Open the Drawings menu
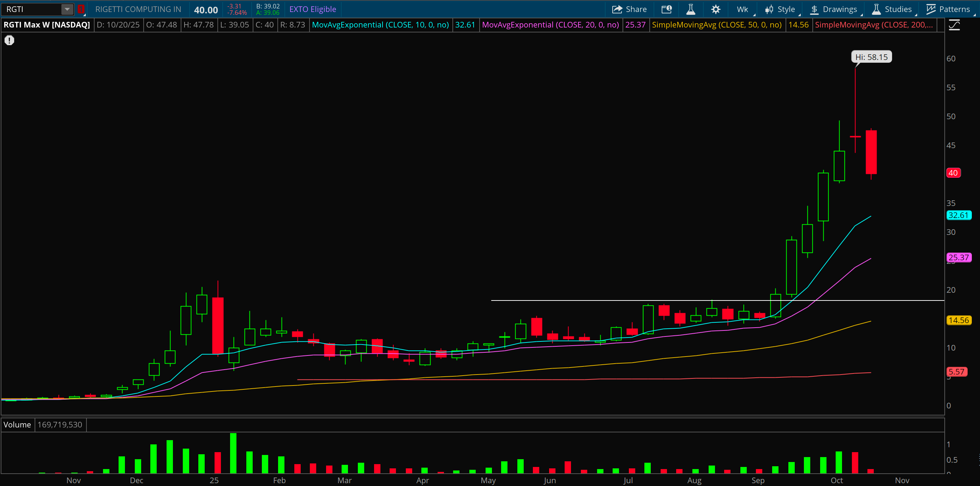The width and height of the screenshot is (980, 486). point(834,9)
